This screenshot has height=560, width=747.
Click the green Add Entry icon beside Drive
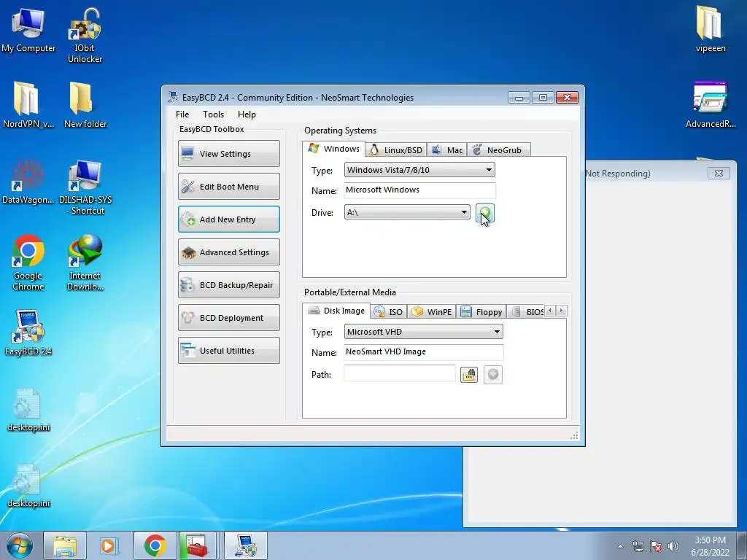click(485, 212)
